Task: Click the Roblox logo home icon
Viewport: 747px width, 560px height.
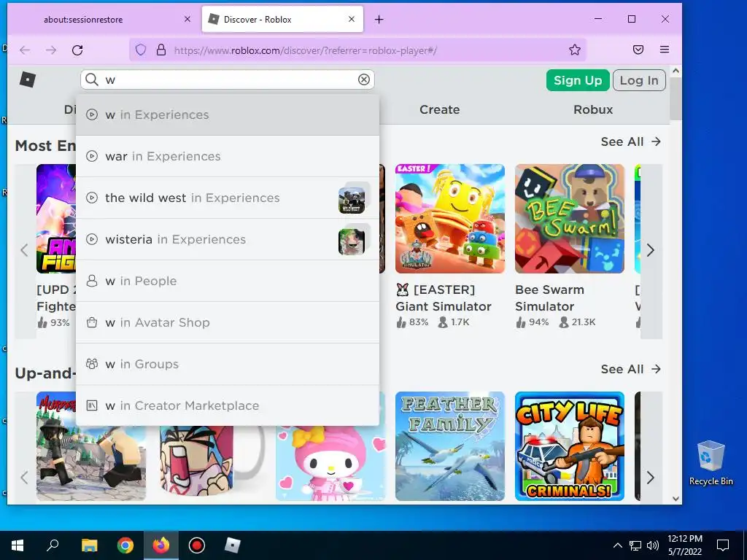Action: (28, 79)
